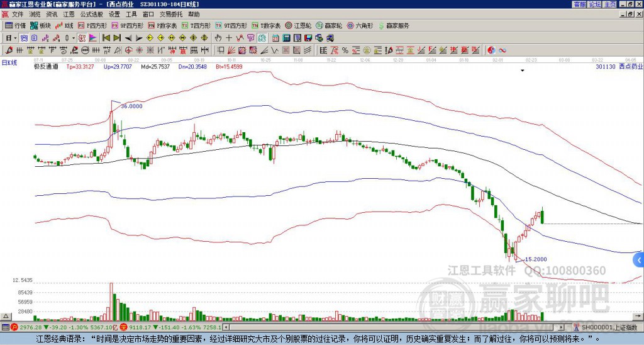The image size is (644, 345).
Task: Click the 9118.17 index value in status bar
Action: (x=141, y=327)
